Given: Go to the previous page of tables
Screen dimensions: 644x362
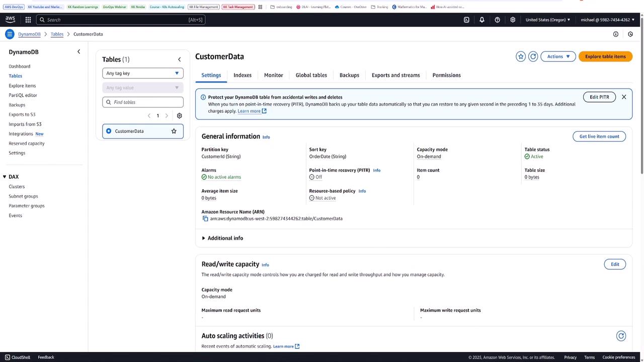Looking at the screenshot, I should point(149,116).
